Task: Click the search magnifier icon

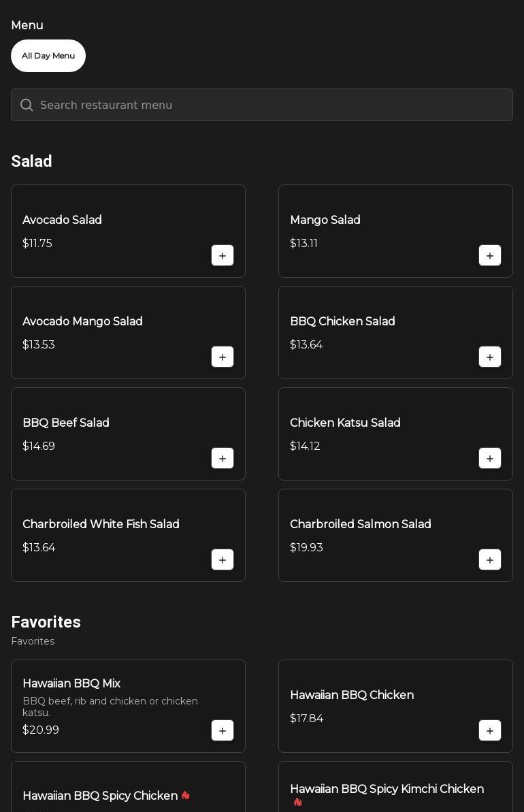Action: (27, 105)
